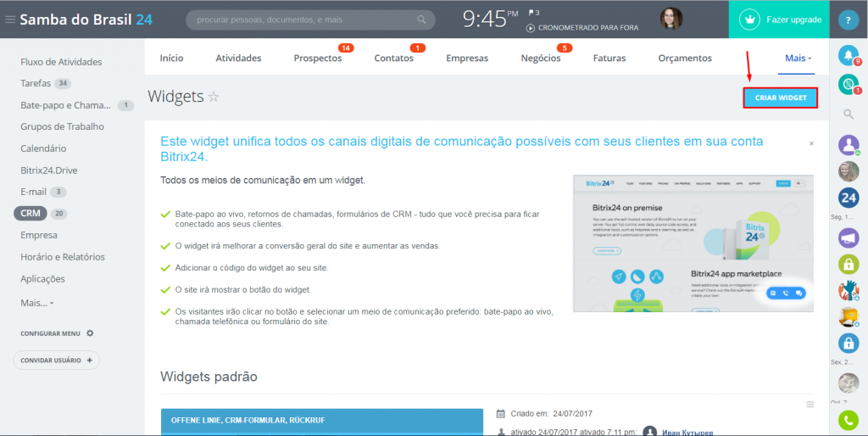Screen dimensions: 868x436
Task: Open the Иван Кутырев user link
Action: coord(687,432)
